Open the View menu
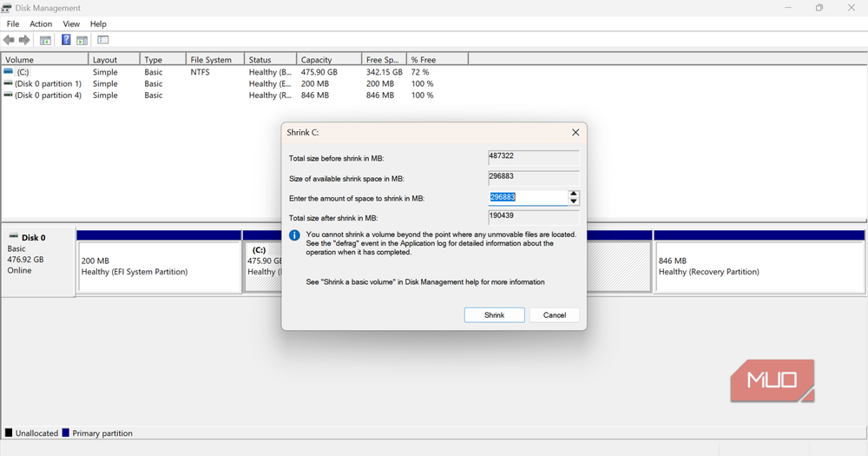Viewport: 868px width, 456px height. 71,23
